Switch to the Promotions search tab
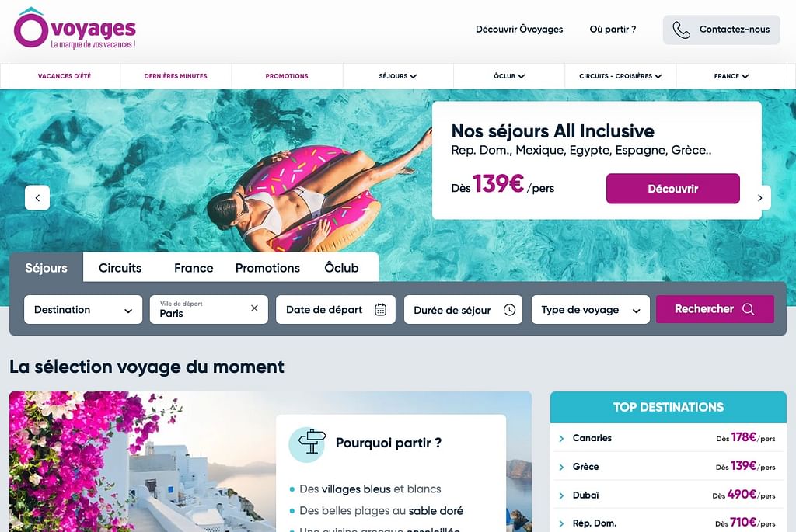The width and height of the screenshot is (796, 532). [267, 268]
